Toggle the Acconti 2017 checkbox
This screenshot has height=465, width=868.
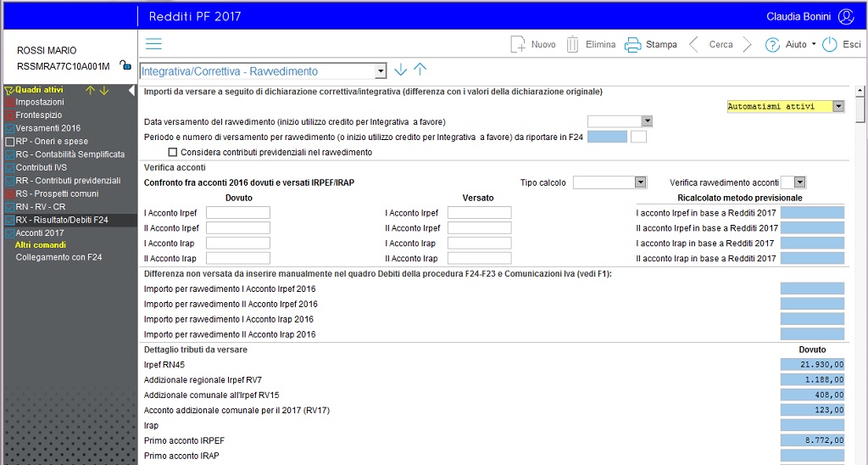tap(9, 233)
